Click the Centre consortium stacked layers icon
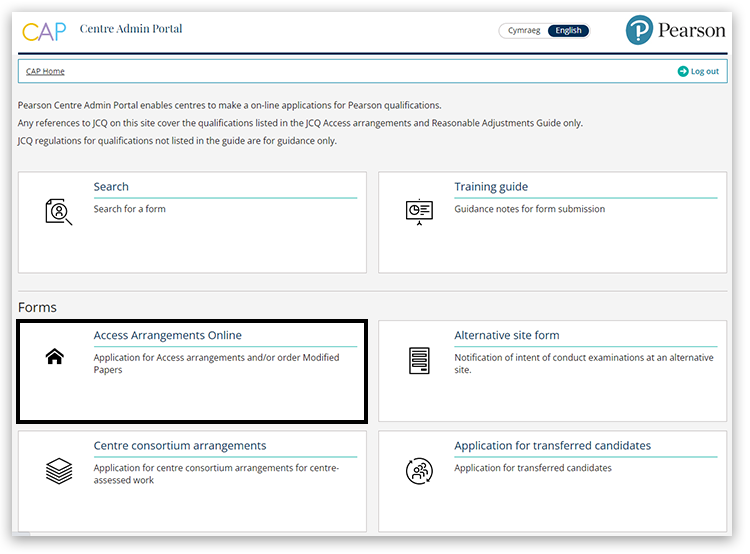 (x=59, y=471)
